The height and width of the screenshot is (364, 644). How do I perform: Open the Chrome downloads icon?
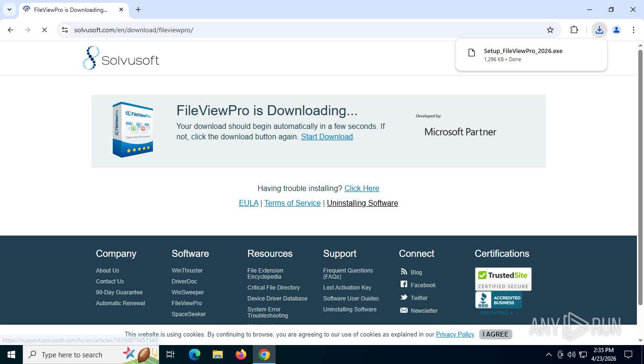click(599, 30)
